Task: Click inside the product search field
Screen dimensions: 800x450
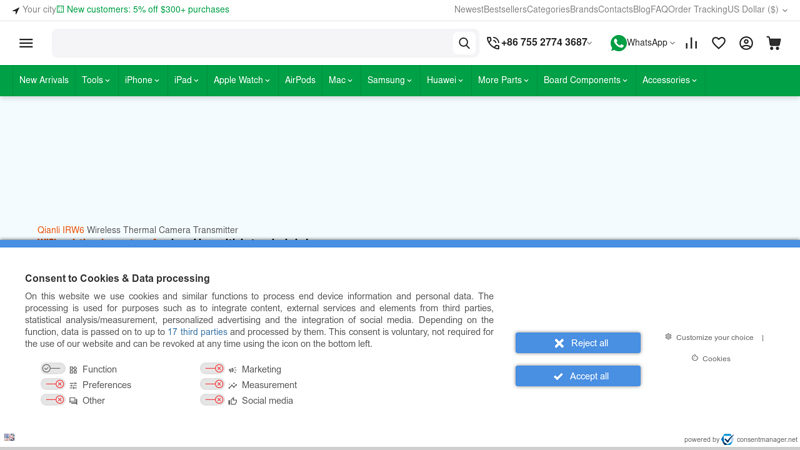Action: [253, 43]
